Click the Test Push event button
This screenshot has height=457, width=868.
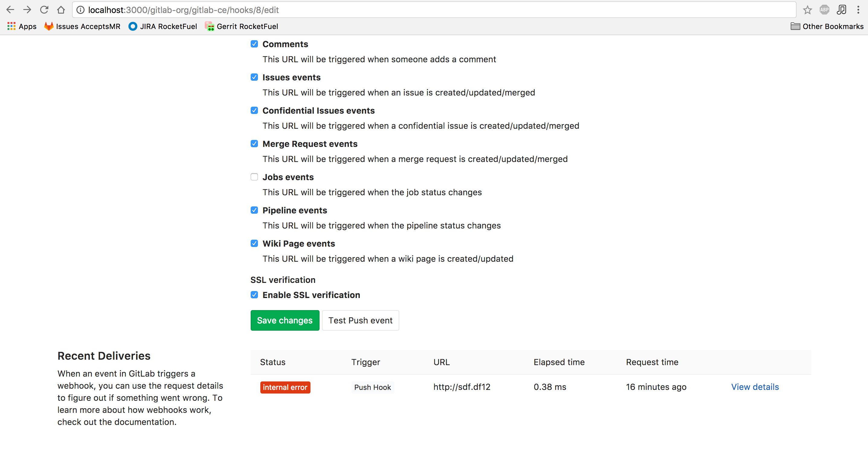(x=360, y=320)
